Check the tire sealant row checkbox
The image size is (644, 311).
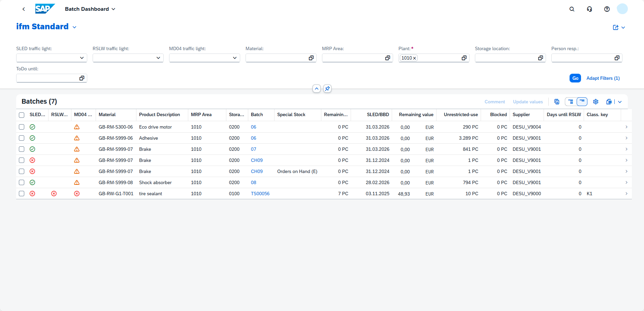[22, 194]
